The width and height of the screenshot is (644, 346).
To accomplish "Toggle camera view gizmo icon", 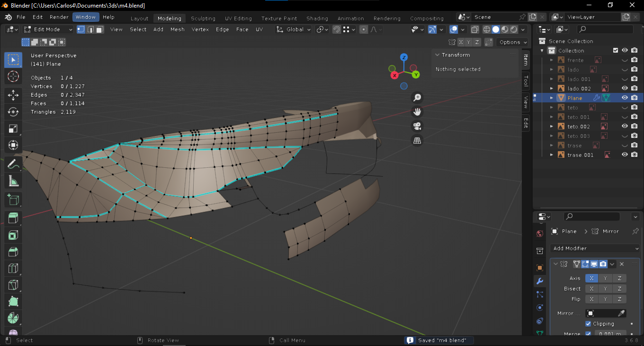I will tap(417, 126).
